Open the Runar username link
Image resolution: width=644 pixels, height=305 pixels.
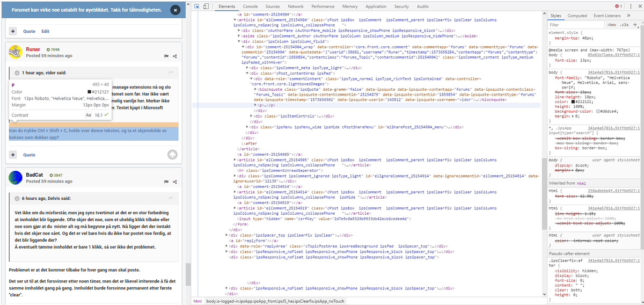[33, 49]
